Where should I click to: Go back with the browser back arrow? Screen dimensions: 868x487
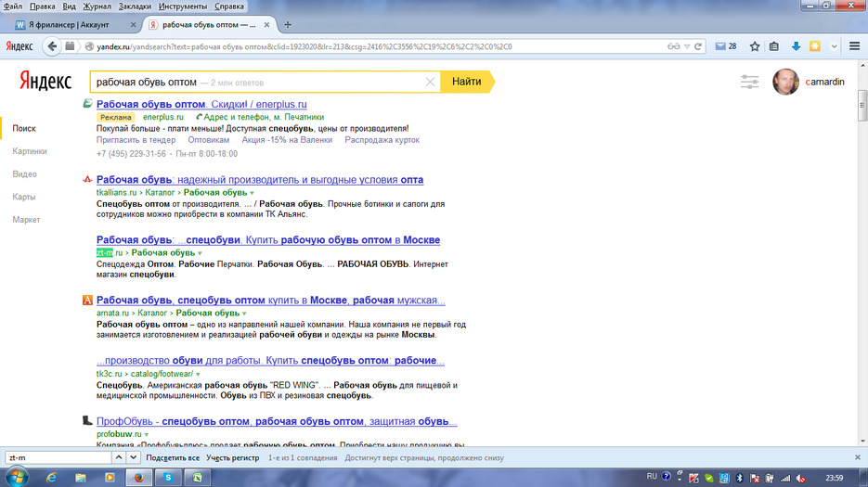tap(52, 46)
